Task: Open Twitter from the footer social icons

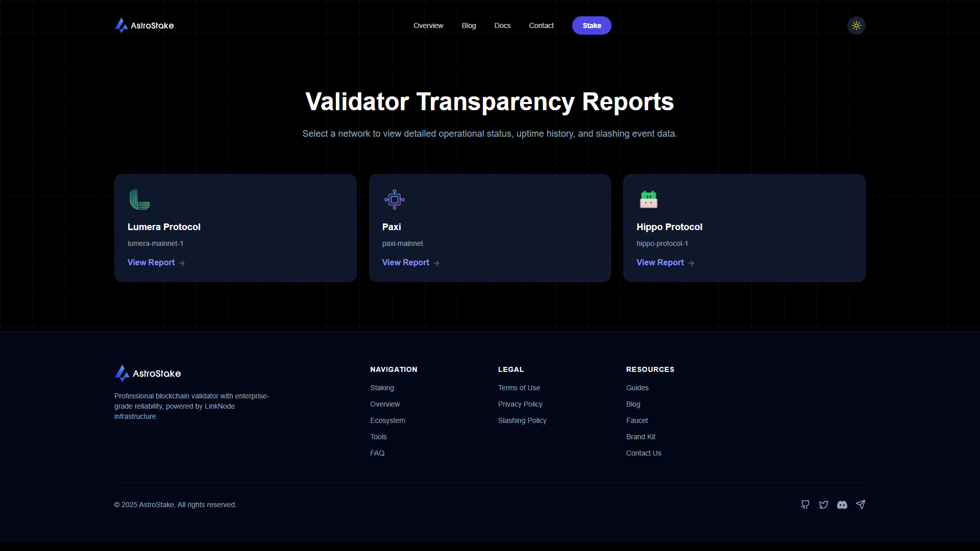Action: (823, 505)
